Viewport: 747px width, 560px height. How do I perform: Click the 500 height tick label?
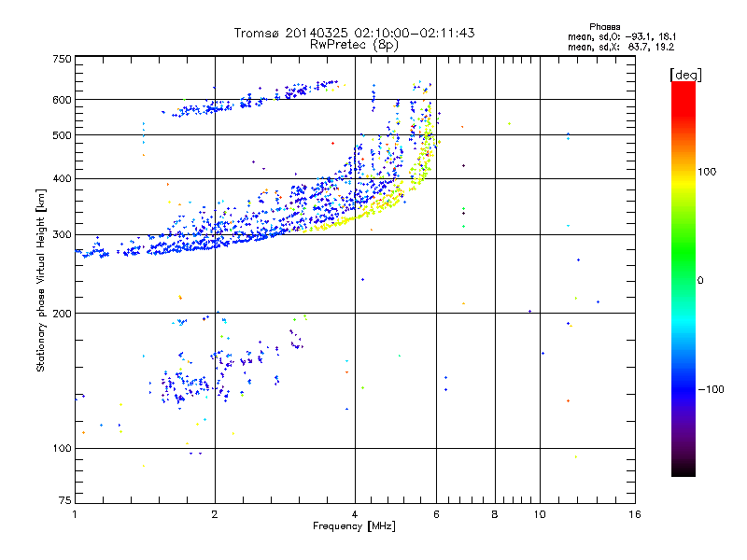click(62, 135)
